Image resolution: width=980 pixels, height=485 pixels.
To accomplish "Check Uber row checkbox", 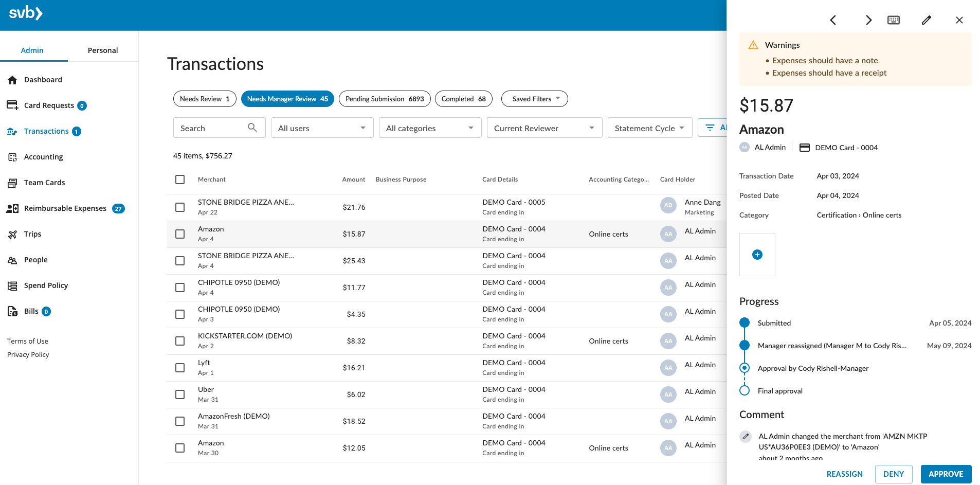I will (x=180, y=394).
